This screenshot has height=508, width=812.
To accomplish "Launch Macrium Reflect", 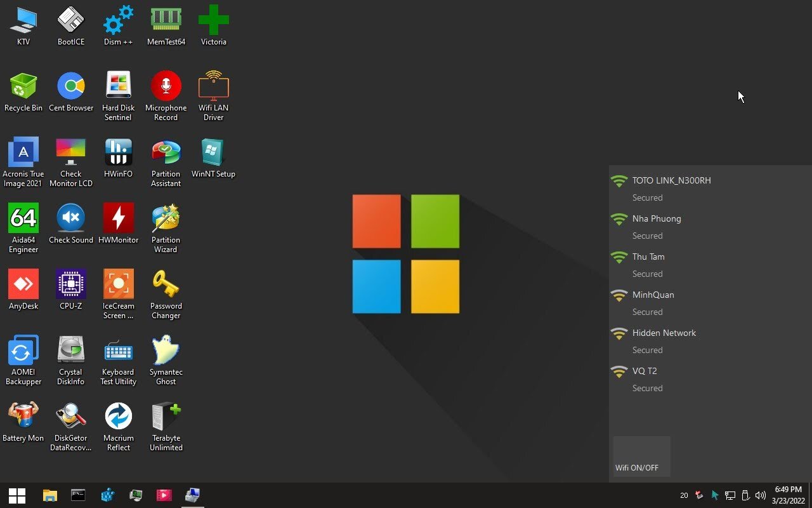I will [119, 426].
